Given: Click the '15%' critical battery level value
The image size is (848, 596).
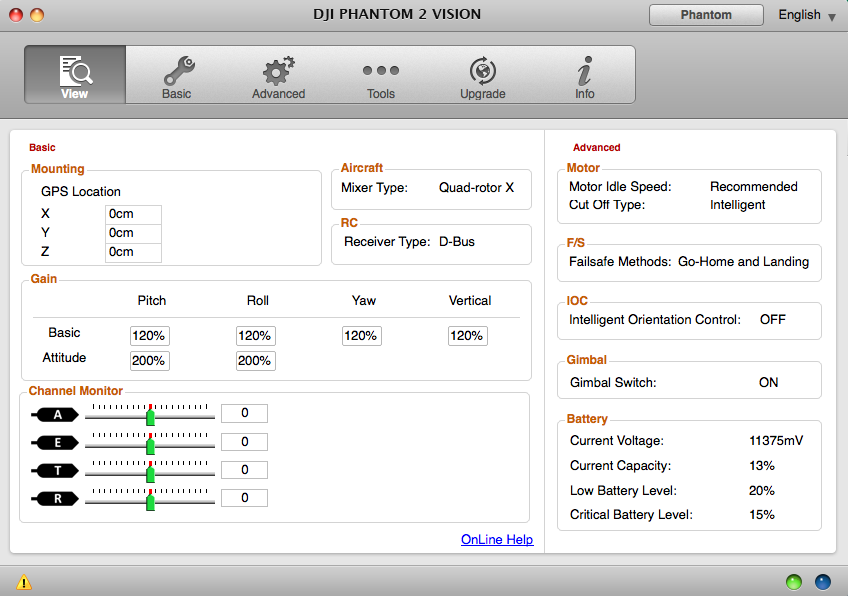Looking at the screenshot, I should (761, 514).
